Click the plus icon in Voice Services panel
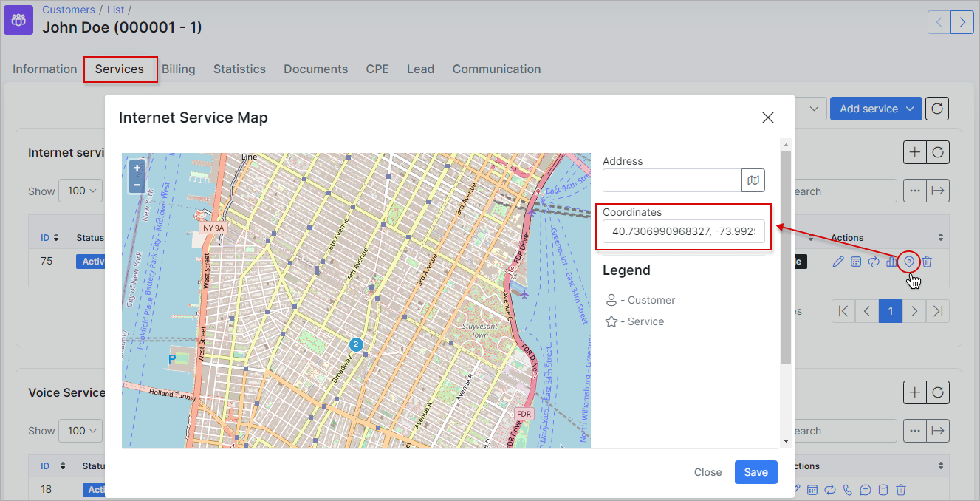The width and height of the screenshot is (980, 501). pos(915,392)
